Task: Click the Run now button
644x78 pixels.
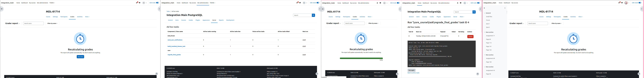Action: [x=80, y=57]
